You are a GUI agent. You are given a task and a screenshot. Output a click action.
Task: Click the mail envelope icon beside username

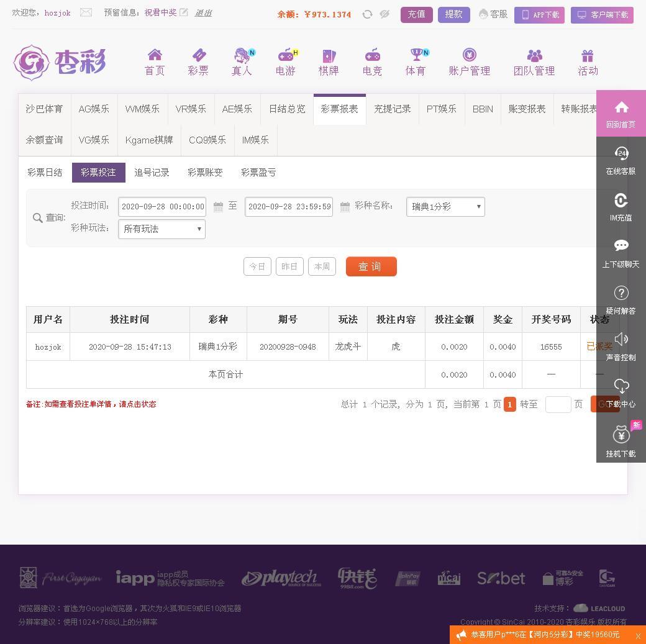(x=86, y=13)
